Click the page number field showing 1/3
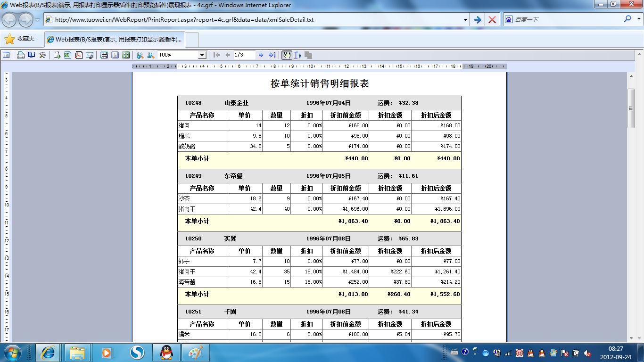The width and height of the screenshot is (644, 362). pyautogui.click(x=244, y=55)
